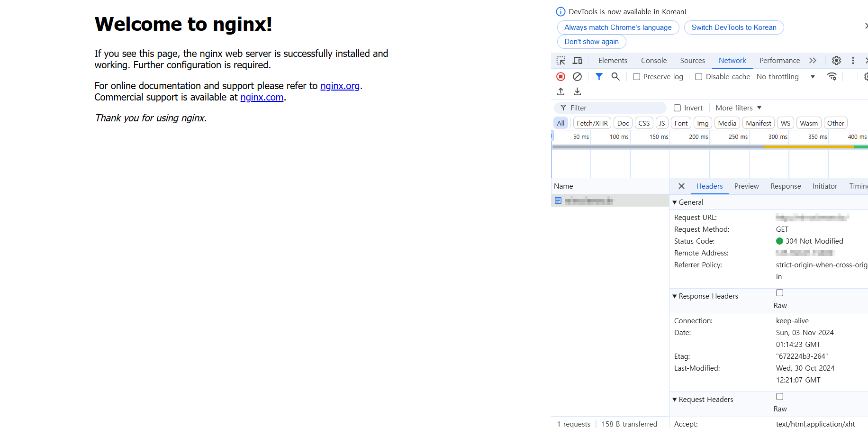Stop recording network log
The width and height of the screenshot is (868, 428).
pos(561,77)
